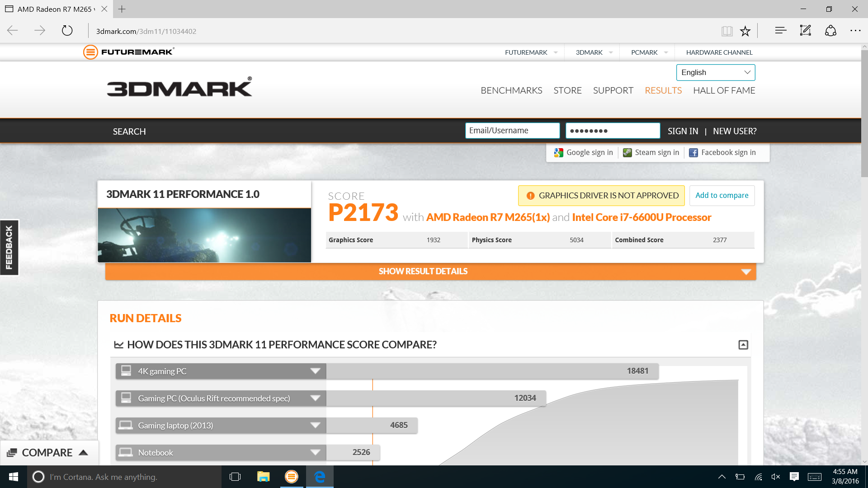Open the English language dropdown
Screen dimensions: 868x488
pos(715,72)
